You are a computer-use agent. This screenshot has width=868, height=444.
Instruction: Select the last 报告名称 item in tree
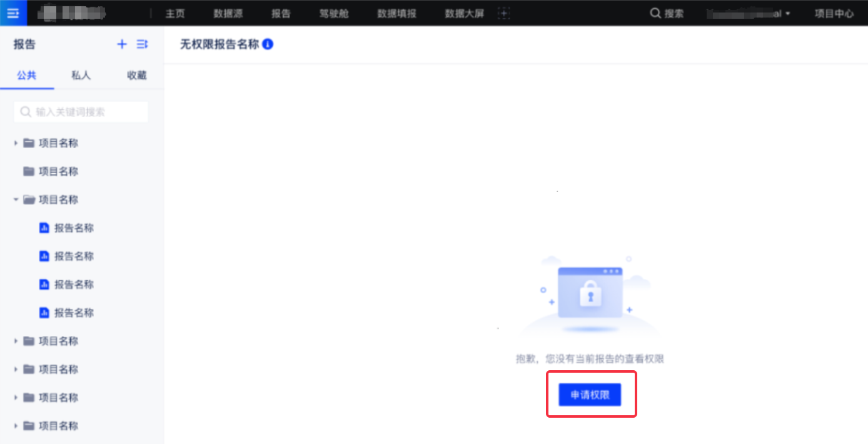pyautogui.click(x=74, y=313)
